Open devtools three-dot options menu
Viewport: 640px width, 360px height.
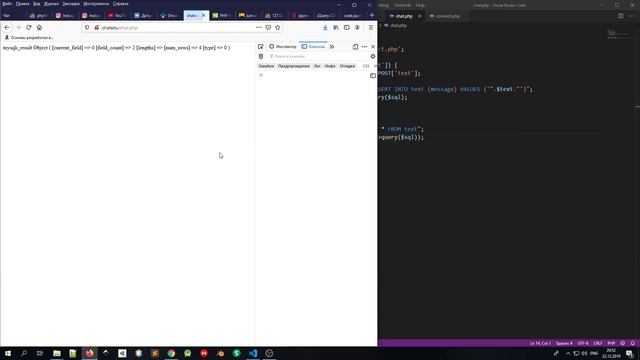pos(364,47)
